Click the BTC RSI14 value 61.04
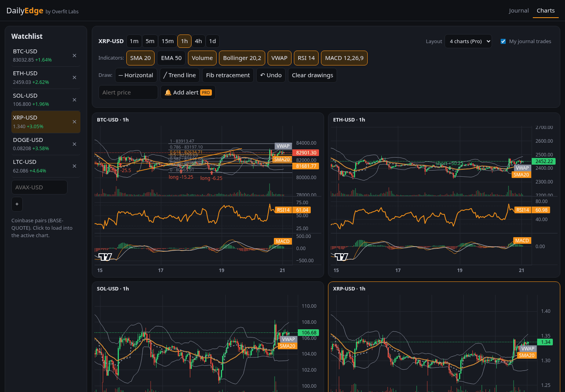This screenshot has height=392, width=565. click(x=302, y=210)
